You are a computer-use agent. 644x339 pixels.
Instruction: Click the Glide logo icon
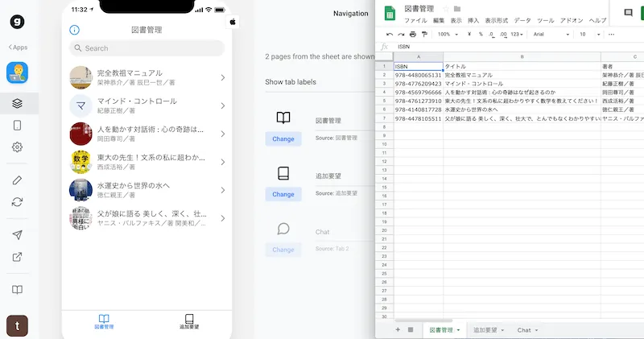[17, 22]
